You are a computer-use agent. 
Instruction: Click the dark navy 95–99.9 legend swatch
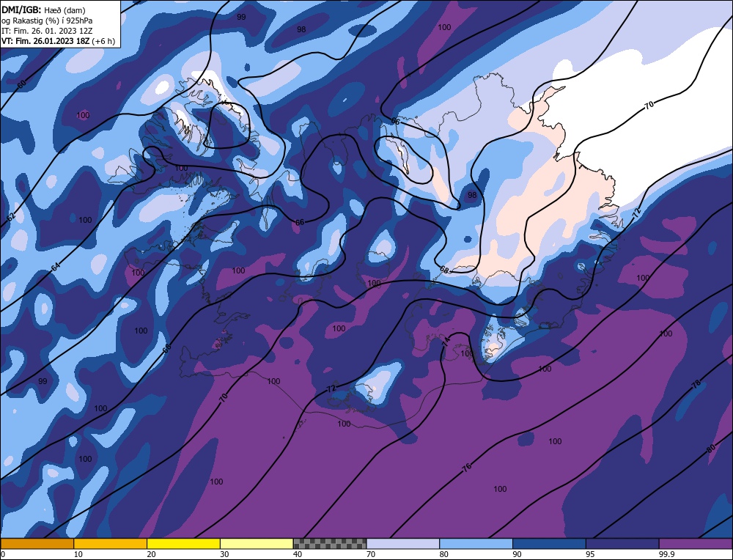pyautogui.click(x=622, y=543)
